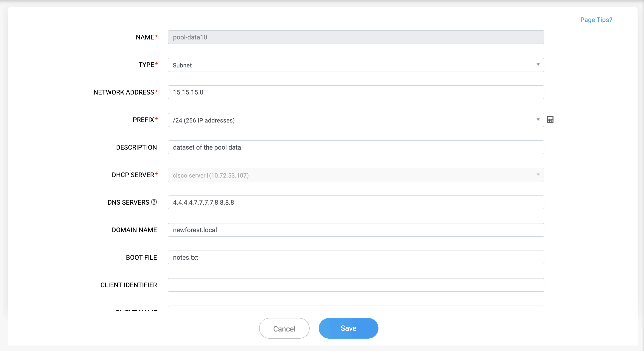
Task: Click the DHCP Server dropdown arrow
Action: coord(538,175)
